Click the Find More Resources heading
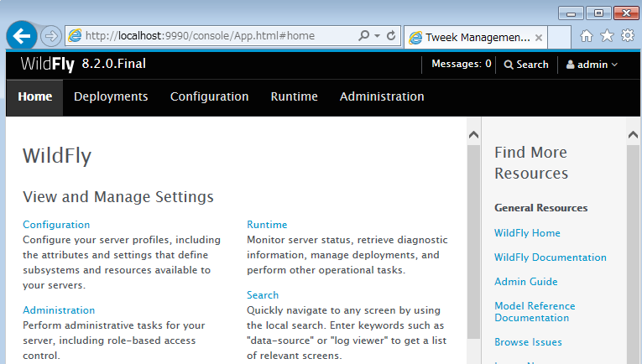Image resolution: width=642 pixels, height=364 pixels. point(531,163)
